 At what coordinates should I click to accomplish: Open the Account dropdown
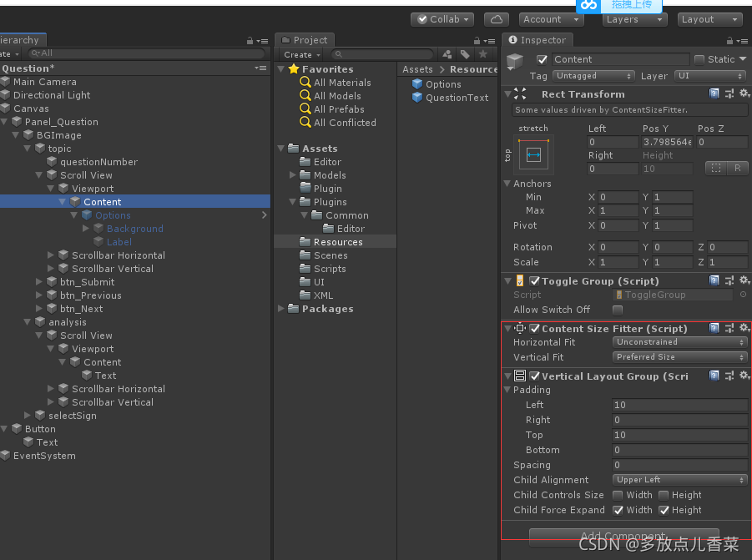[551, 19]
